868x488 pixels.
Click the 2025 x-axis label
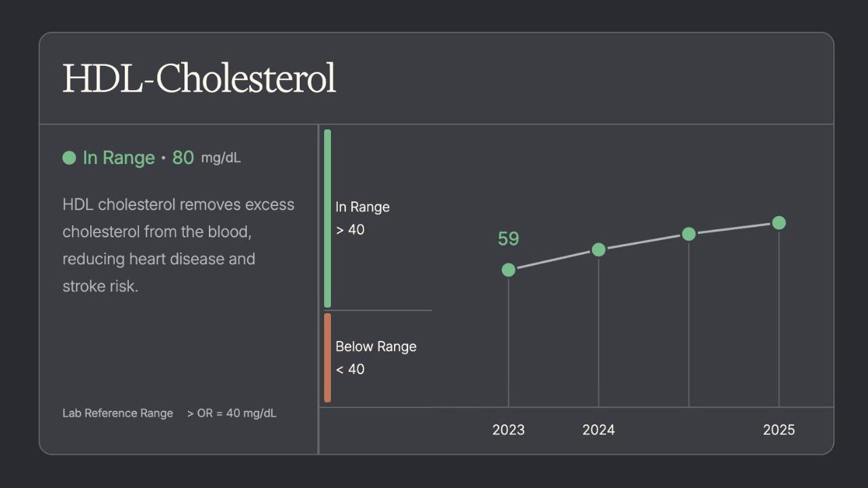point(778,430)
